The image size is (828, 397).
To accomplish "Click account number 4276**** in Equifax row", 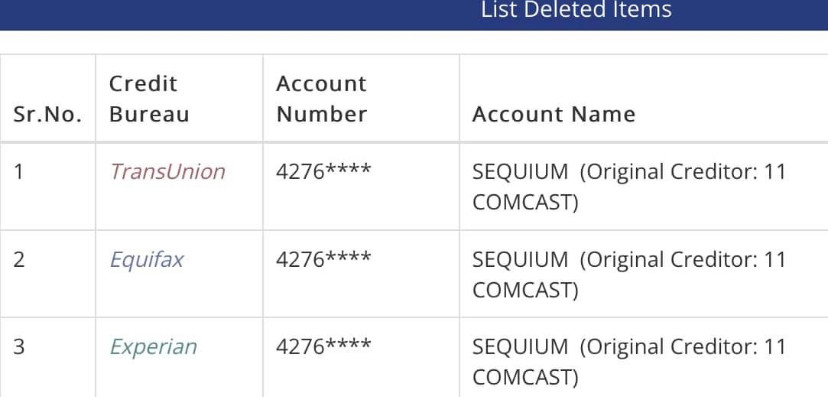I will (x=323, y=259).
